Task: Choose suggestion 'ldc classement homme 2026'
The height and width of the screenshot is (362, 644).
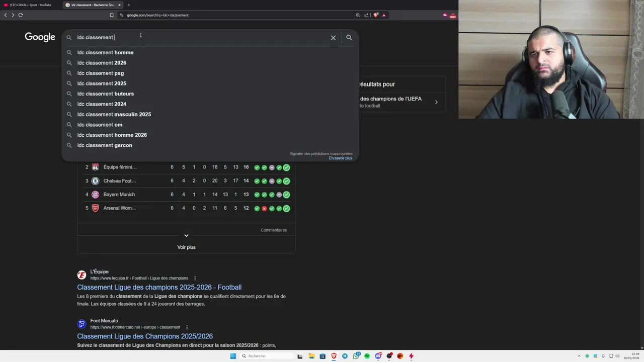Action: [210, 135]
